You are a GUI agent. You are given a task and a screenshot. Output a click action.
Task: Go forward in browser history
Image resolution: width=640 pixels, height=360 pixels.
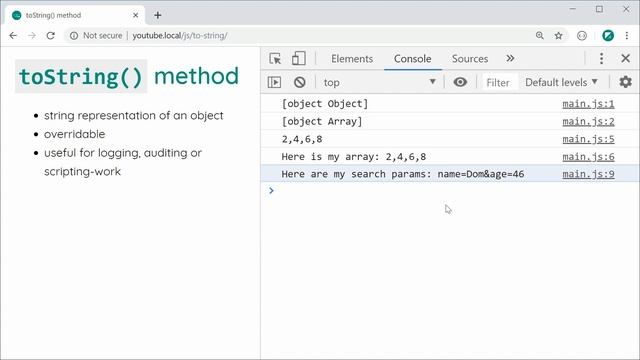[31, 36]
